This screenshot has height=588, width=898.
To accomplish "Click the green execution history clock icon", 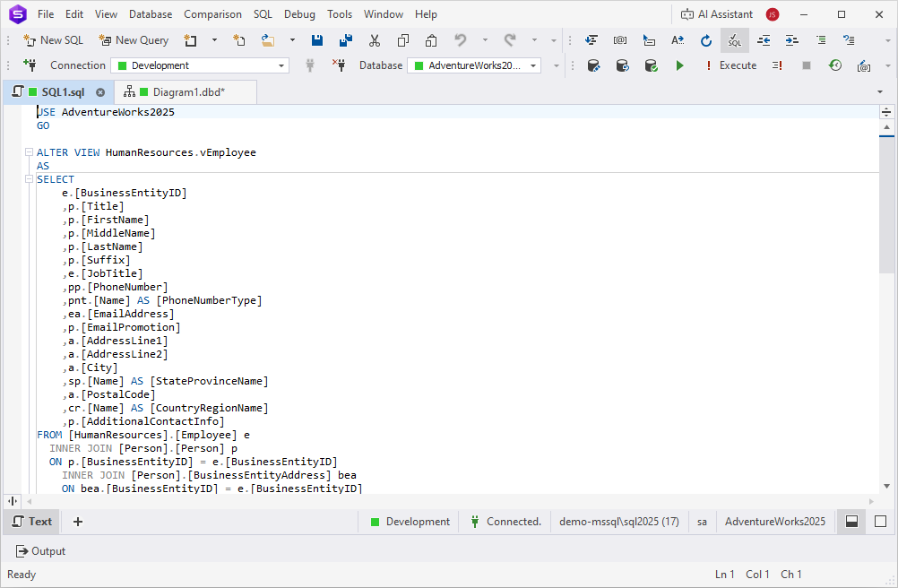I will click(x=835, y=65).
